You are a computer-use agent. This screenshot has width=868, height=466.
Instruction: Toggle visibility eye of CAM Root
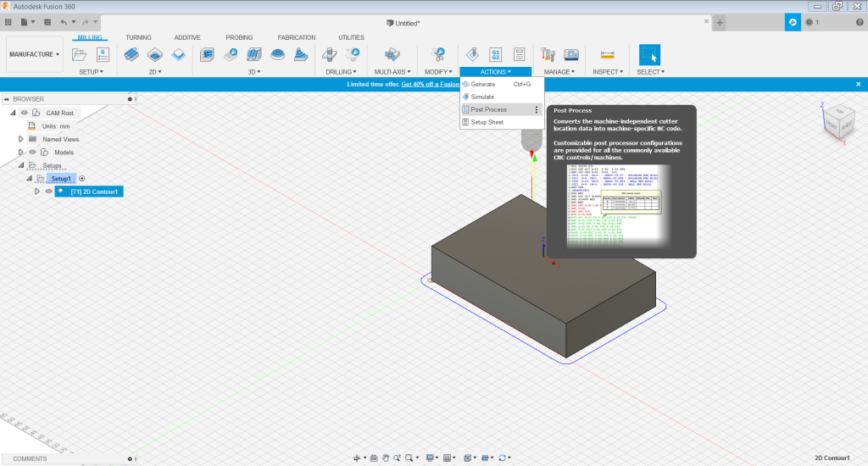(25, 113)
